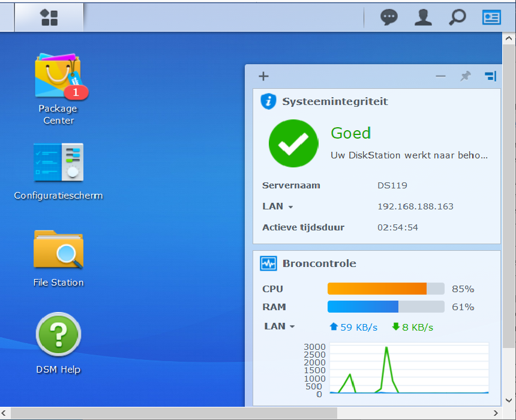Click the RAM 61% value
The width and height of the screenshot is (516, 420).
point(463,307)
